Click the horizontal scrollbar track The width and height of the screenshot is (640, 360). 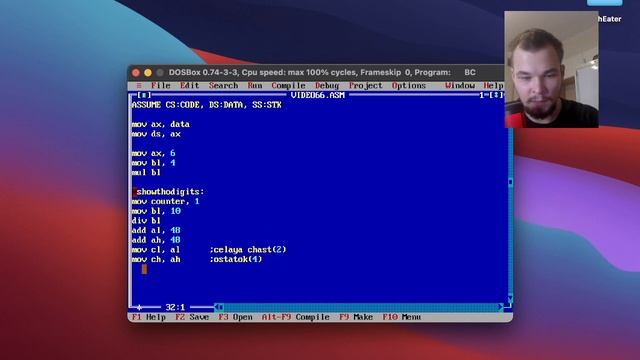click(x=360, y=307)
